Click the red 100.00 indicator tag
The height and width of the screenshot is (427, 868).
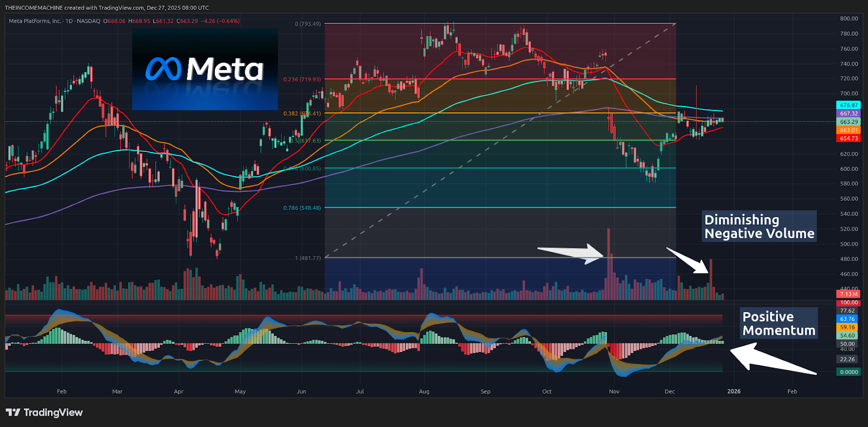(849, 303)
